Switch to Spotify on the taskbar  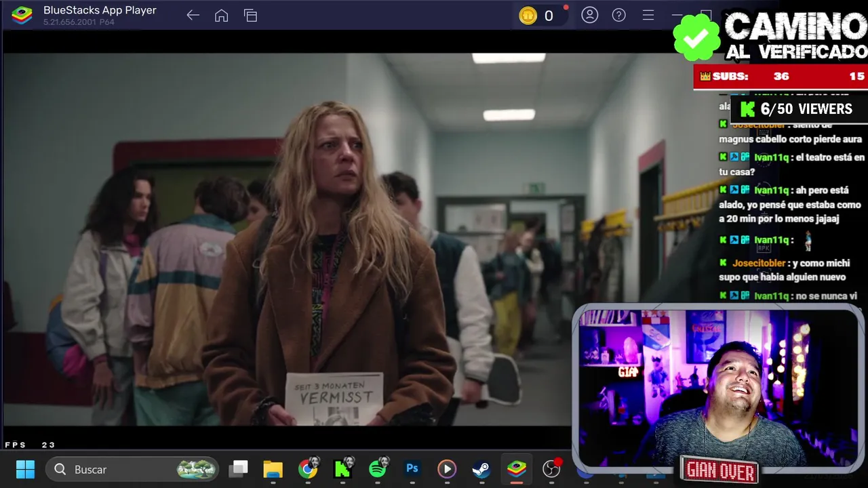click(378, 468)
